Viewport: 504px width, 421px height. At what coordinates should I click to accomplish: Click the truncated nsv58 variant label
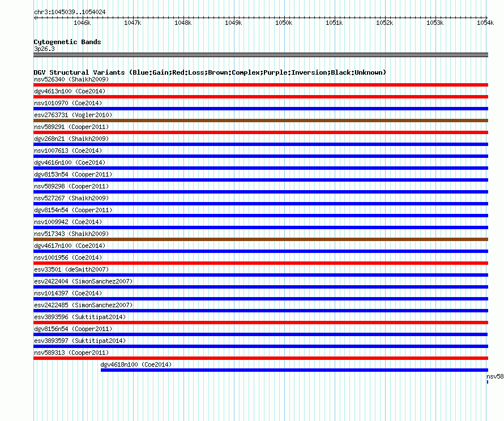click(x=495, y=376)
